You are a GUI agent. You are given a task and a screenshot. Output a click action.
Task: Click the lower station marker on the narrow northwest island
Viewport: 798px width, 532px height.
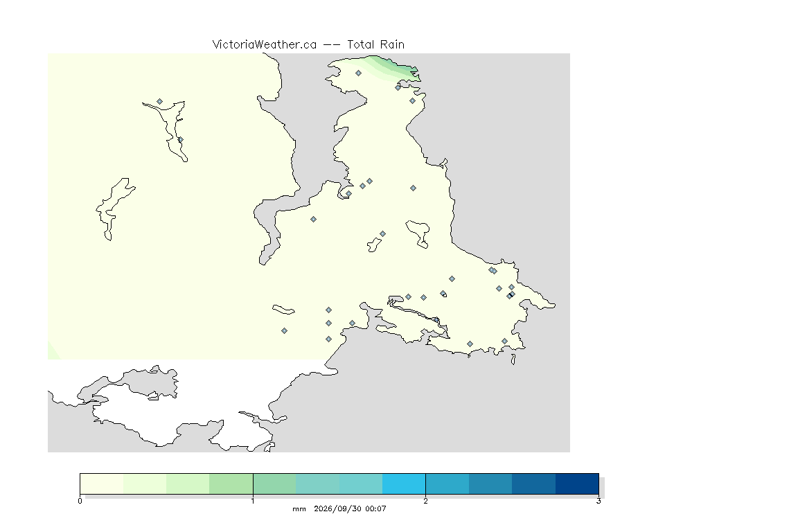[x=180, y=139]
